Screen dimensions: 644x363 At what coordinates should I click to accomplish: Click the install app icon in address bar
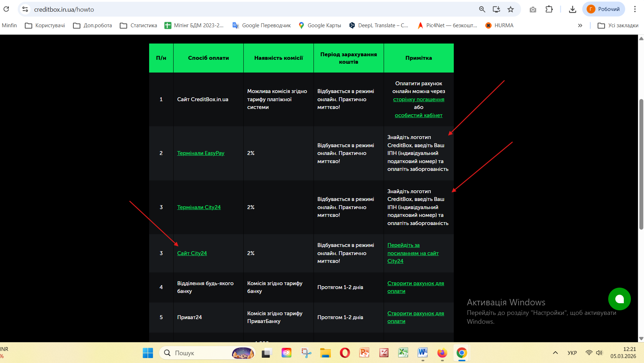[x=496, y=9]
